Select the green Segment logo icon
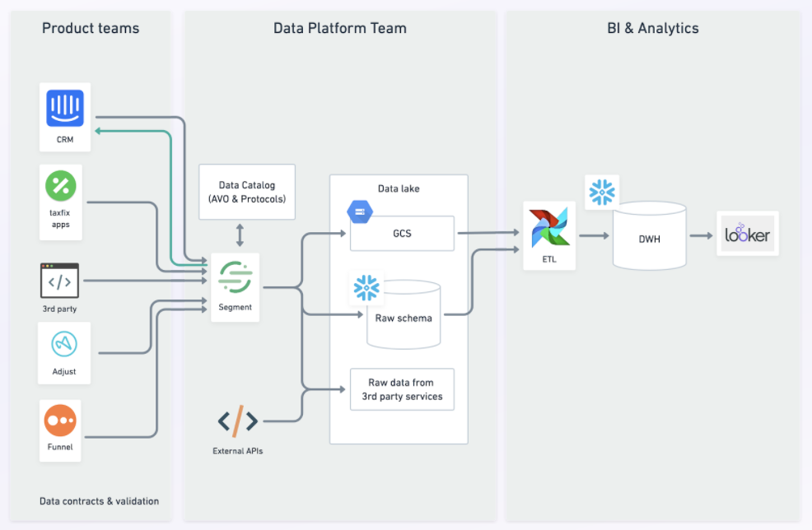 (x=235, y=277)
